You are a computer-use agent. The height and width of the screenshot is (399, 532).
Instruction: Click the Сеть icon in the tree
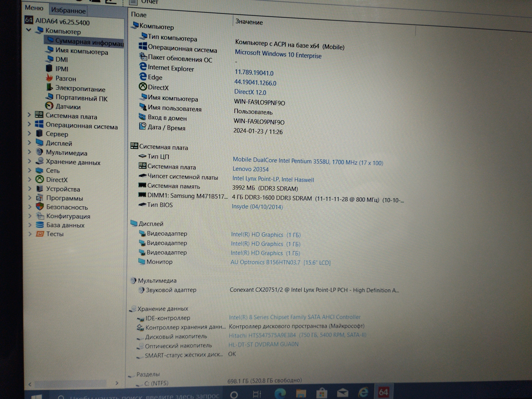point(39,170)
